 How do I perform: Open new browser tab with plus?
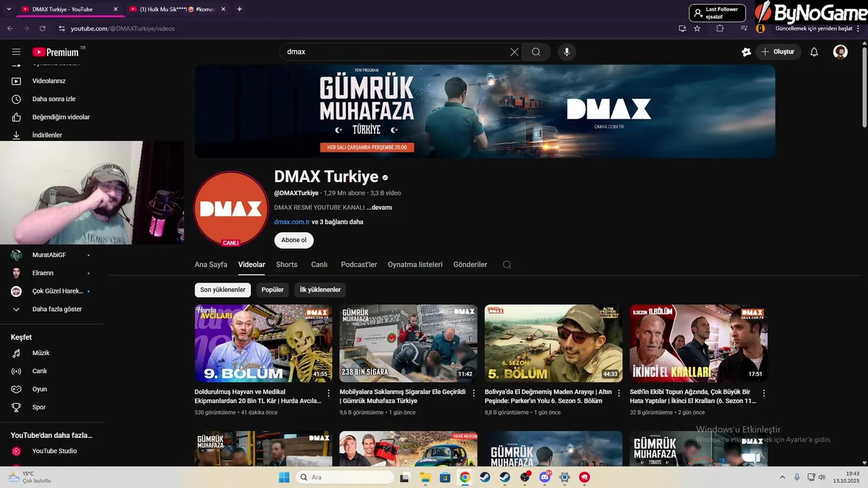[x=239, y=9]
